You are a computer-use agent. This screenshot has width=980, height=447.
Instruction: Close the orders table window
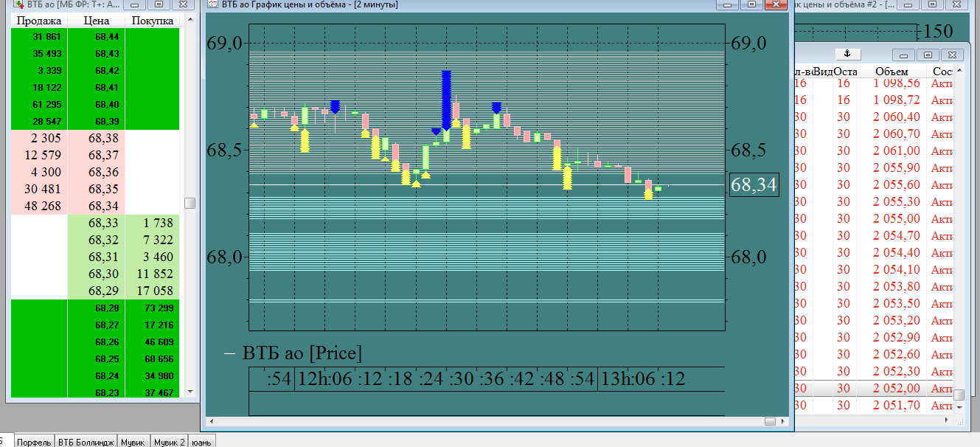(953, 55)
